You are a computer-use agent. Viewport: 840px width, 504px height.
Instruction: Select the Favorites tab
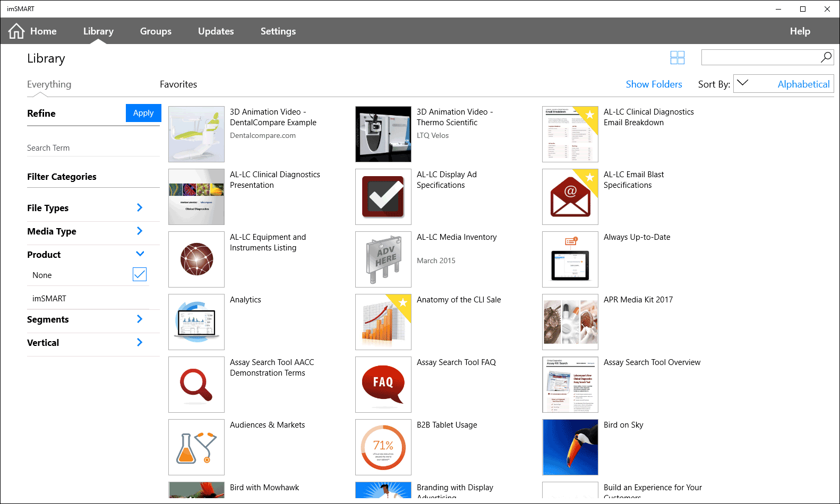point(178,84)
